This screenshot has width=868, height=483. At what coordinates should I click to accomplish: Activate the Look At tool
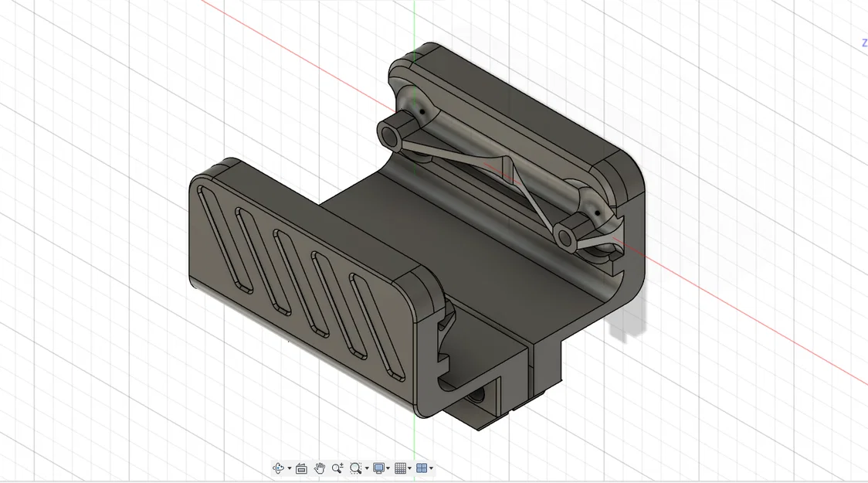click(301, 468)
